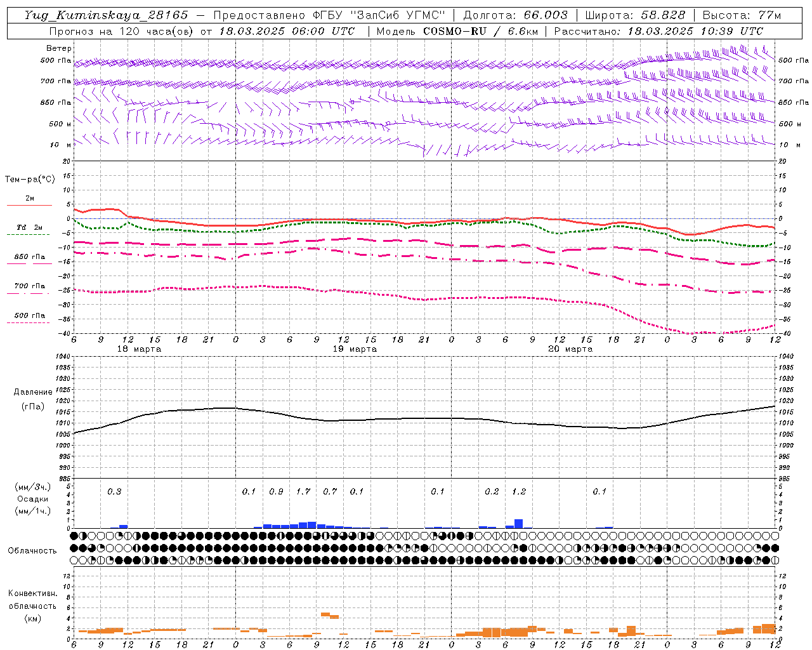Click the Тем-ра(°C) axis label
This screenshot has height=650, width=812.
click(30, 180)
